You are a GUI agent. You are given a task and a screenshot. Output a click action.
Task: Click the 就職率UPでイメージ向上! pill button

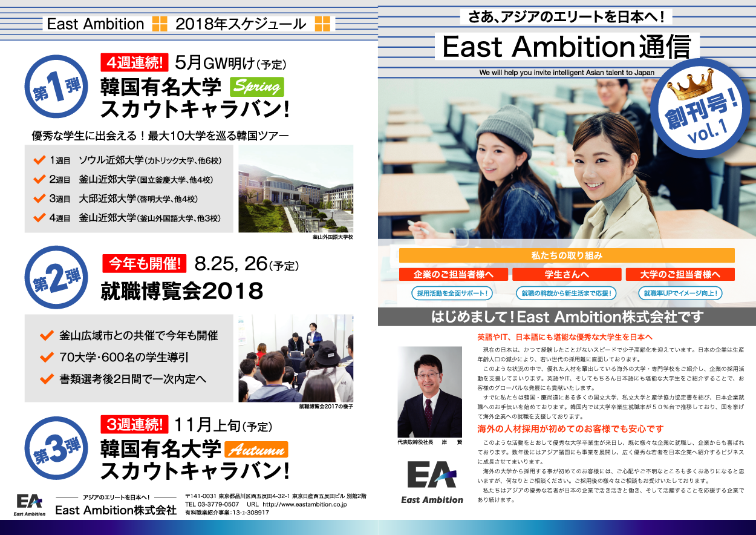click(680, 294)
